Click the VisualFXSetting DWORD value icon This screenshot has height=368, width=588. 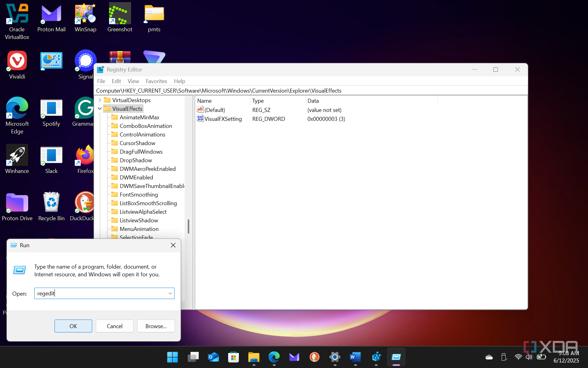tap(200, 119)
